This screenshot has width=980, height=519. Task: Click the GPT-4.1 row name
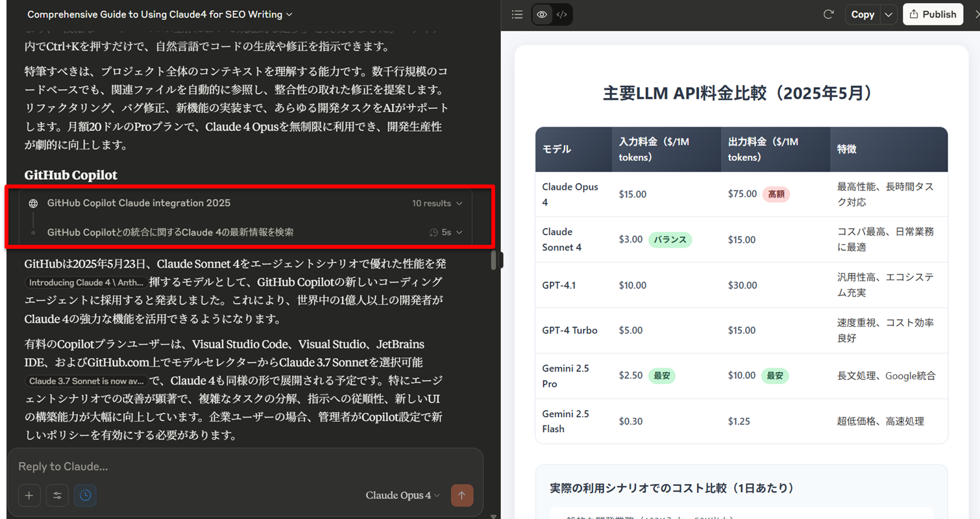pyautogui.click(x=559, y=285)
